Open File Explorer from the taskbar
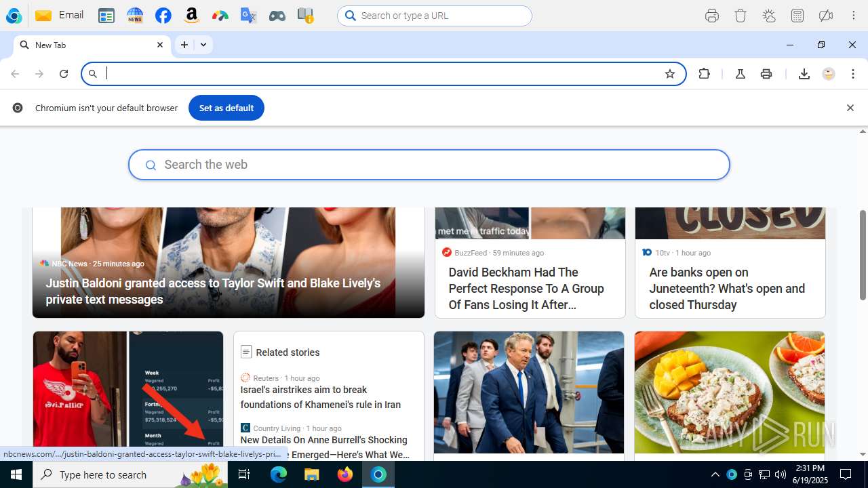The image size is (868, 488). [312, 474]
